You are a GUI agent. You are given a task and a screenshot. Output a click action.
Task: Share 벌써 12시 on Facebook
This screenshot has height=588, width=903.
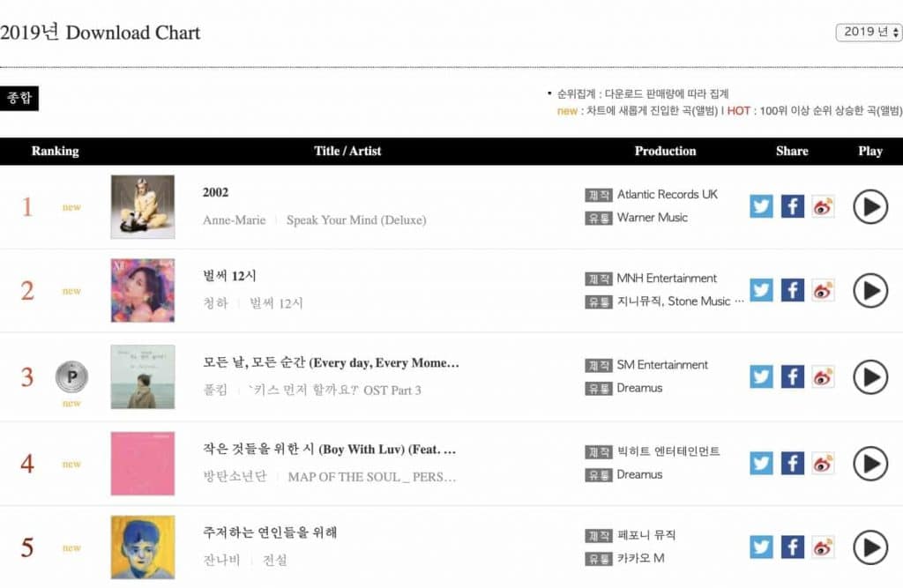[x=793, y=290]
